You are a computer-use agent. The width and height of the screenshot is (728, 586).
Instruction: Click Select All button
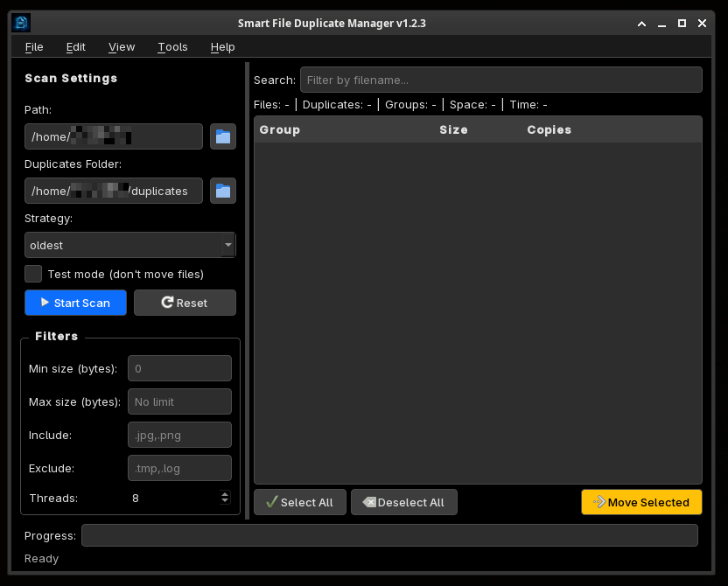tap(300, 502)
